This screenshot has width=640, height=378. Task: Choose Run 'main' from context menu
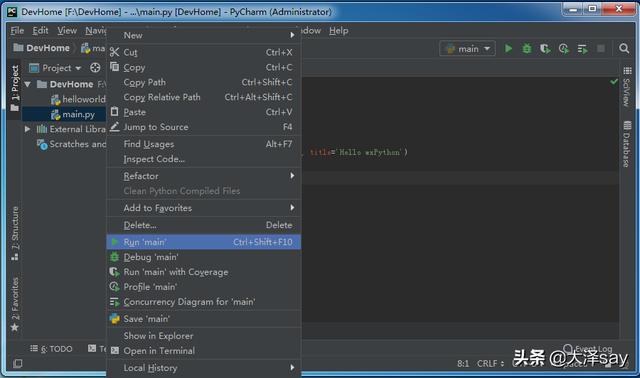coord(204,242)
